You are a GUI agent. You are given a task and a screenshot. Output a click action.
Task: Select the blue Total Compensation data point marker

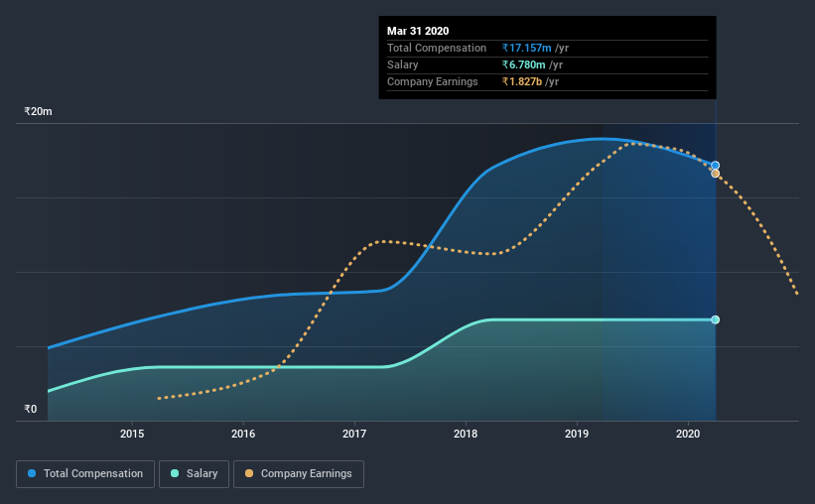715,166
